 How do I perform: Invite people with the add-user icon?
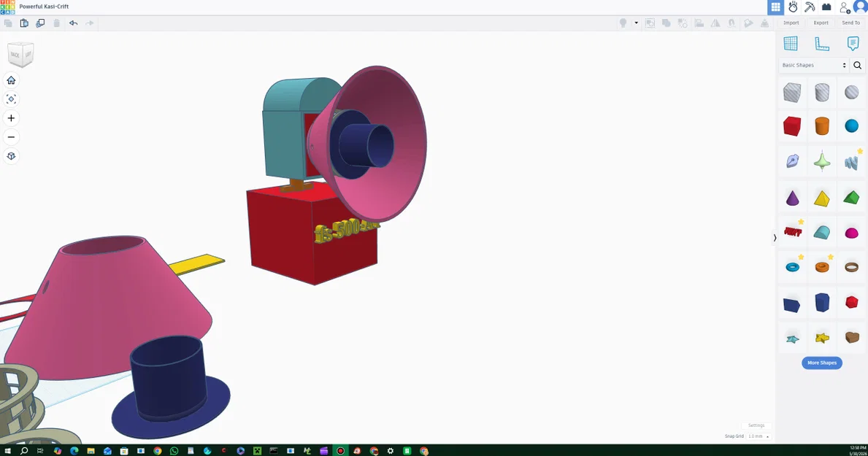844,7
